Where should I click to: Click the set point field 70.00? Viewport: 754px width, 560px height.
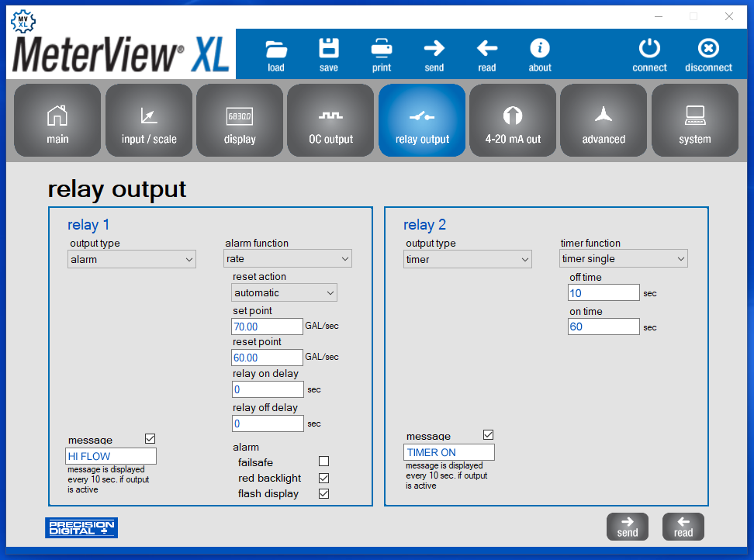267,327
